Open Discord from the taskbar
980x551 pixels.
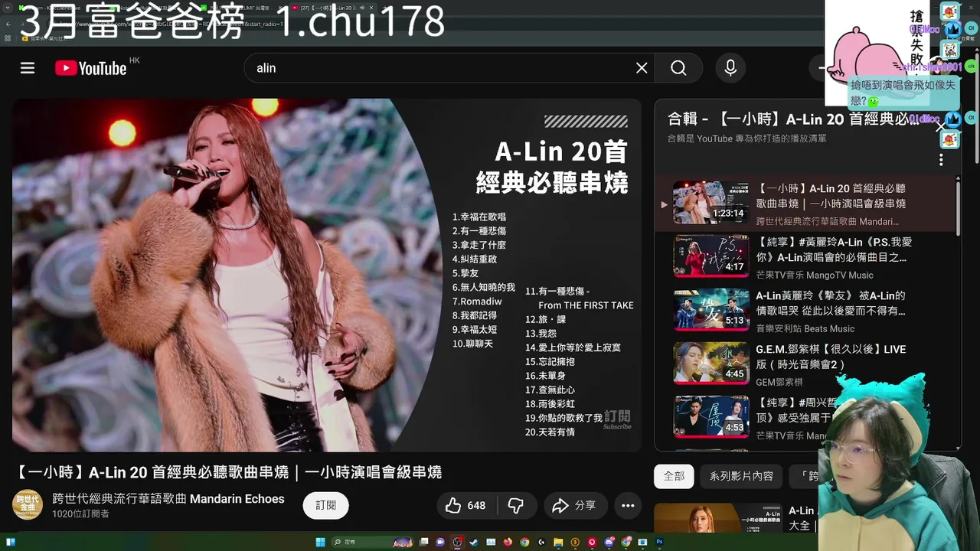click(609, 543)
